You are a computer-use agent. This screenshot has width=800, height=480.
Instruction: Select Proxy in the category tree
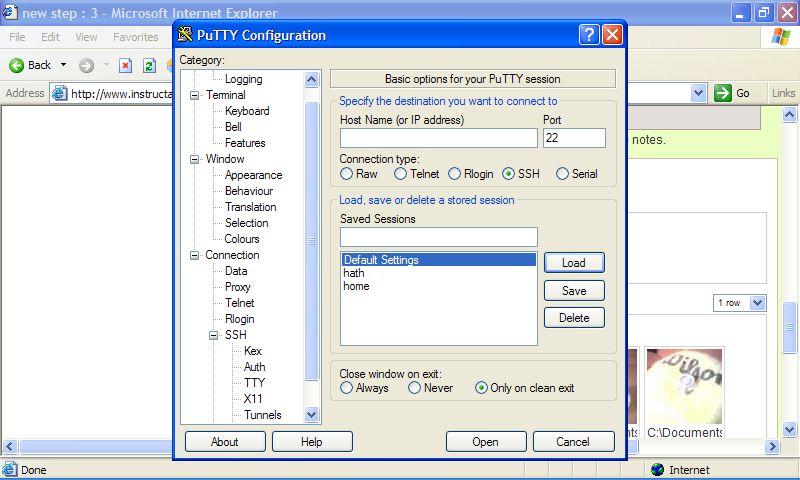tap(238, 287)
